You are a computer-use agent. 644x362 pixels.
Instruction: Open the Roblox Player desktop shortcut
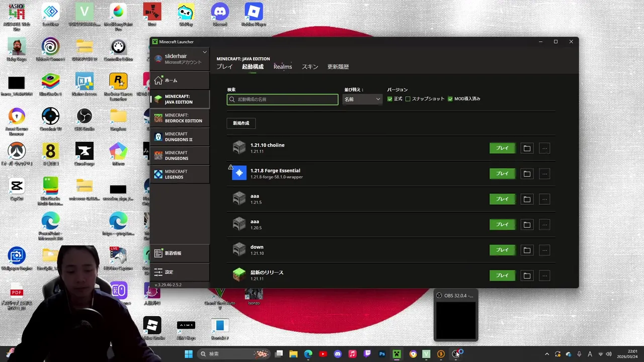(x=254, y=15)
